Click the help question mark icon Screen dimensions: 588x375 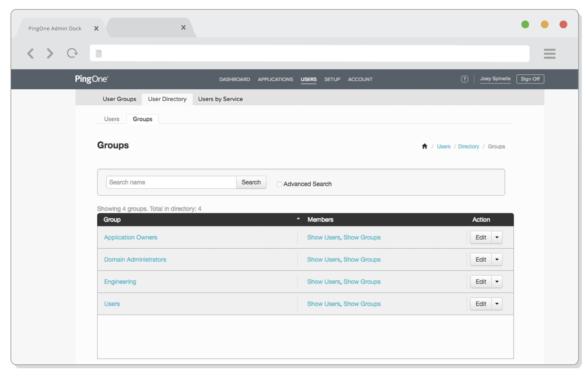[464, 79]
